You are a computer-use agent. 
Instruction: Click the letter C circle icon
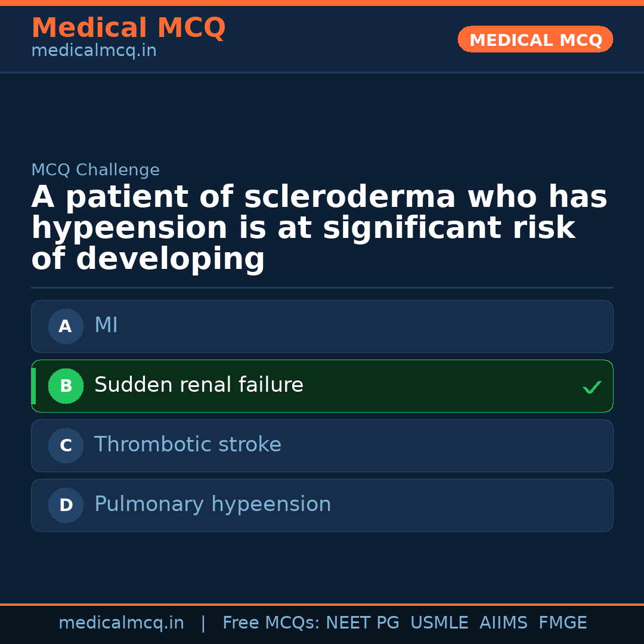click(x=66, y=445)
